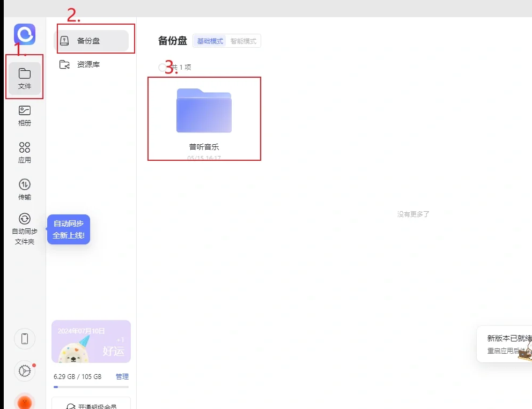The image size is (532, 409).
Task: Click the orange avatar icon at bottom
Action: (x=24, y=401)
